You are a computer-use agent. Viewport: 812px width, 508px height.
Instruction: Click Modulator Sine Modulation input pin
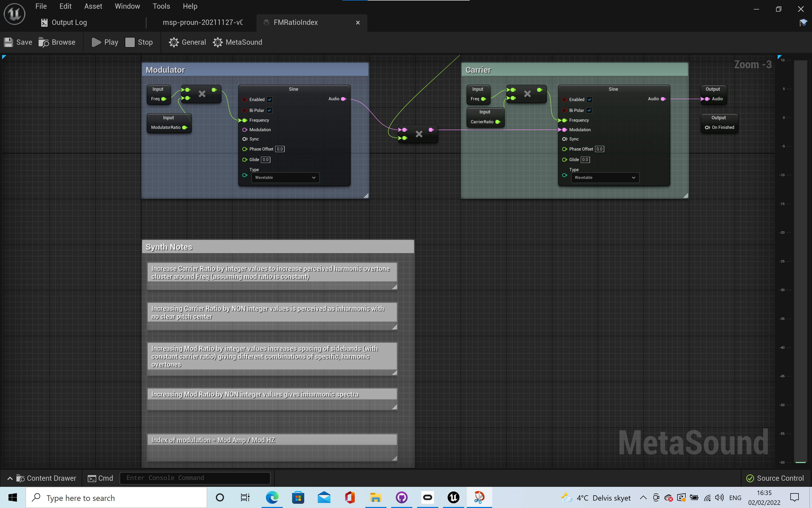[x=244, y=130]
